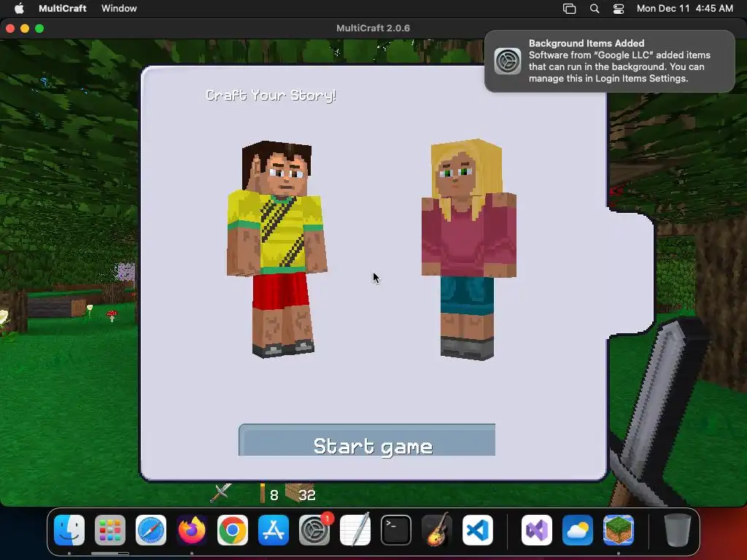
Task: Select the sword slot in hotbar
Action: (x=221, y=494)
